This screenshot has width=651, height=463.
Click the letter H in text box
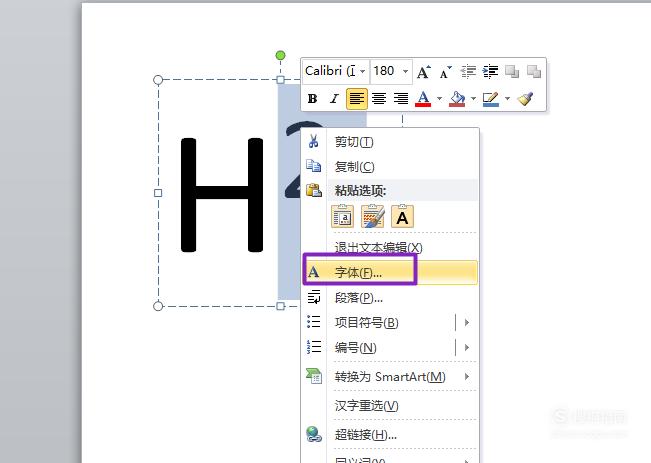(222, 195)
